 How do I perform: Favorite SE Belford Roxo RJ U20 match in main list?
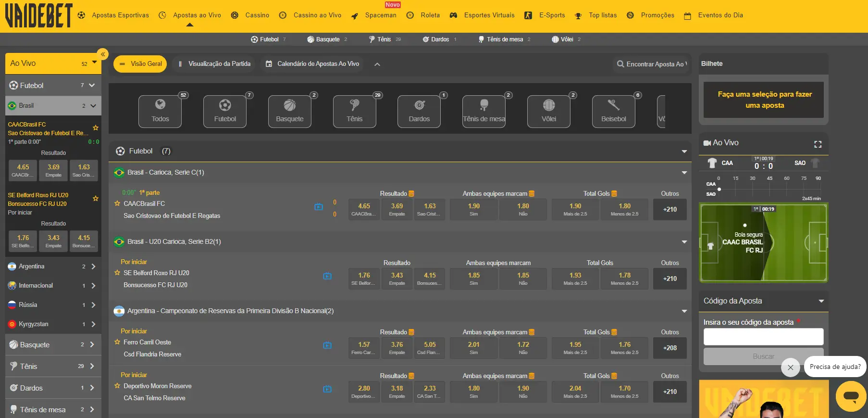tap(117, 273)
